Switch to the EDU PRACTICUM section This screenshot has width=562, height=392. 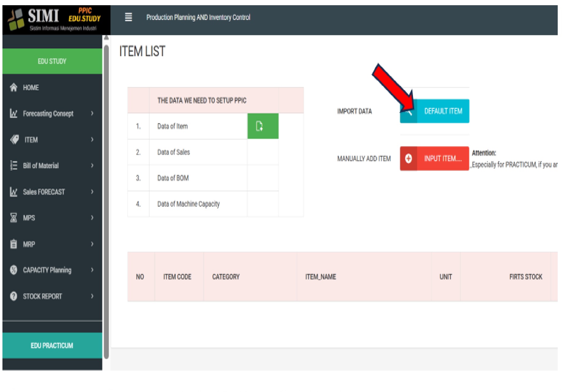[52, 345]
